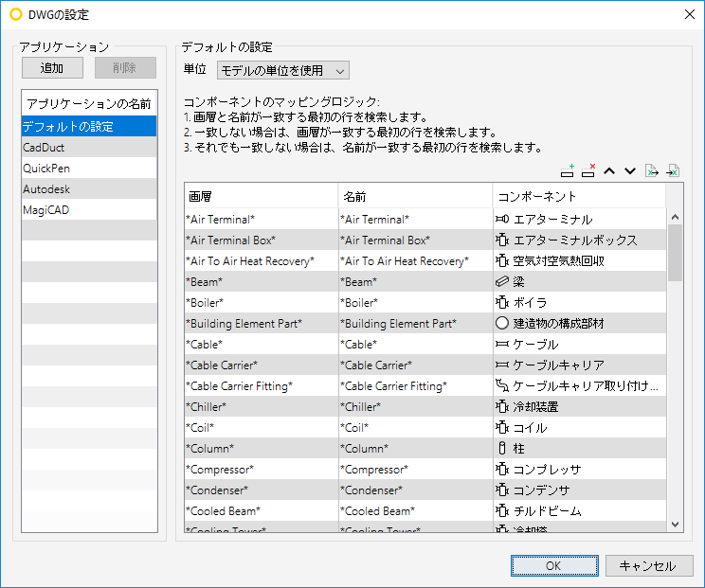Click the 柱 column component icon

coord(502,448)
